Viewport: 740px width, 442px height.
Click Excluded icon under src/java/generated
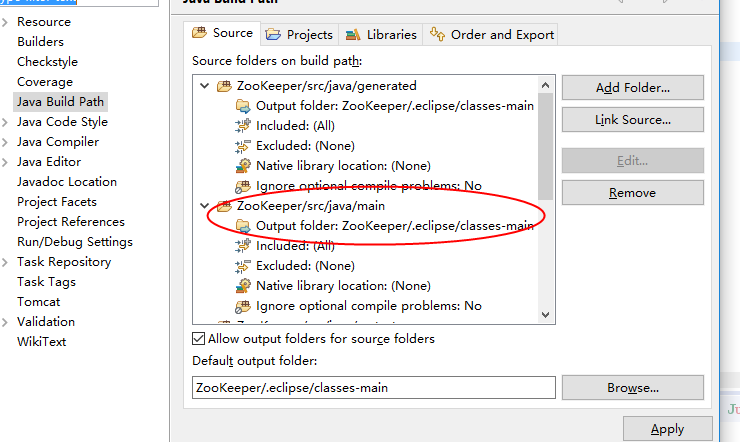pyautogui.click(x=243, y=146)
